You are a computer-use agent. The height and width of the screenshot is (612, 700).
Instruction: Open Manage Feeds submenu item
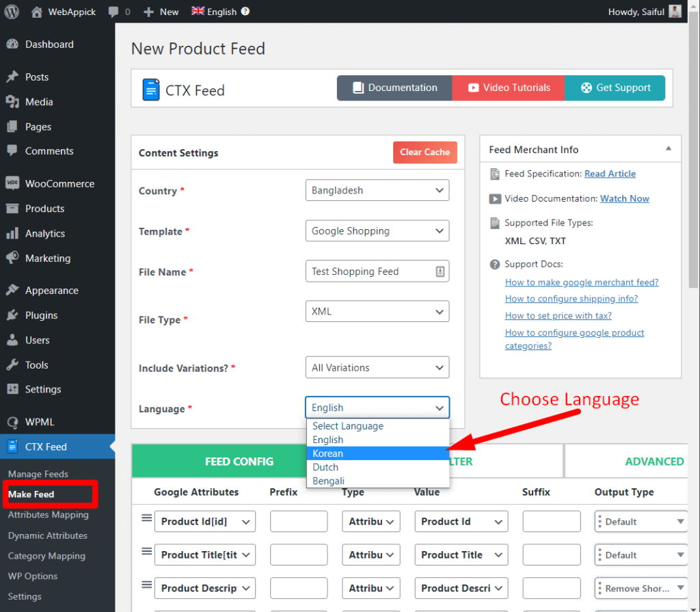coord(38,474)
